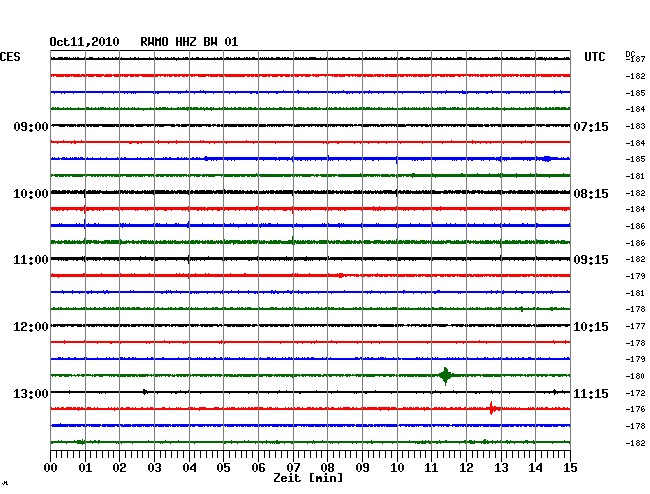Click the DC offset value -187
This screenshot has width=650, height=494.
[635, 59]
